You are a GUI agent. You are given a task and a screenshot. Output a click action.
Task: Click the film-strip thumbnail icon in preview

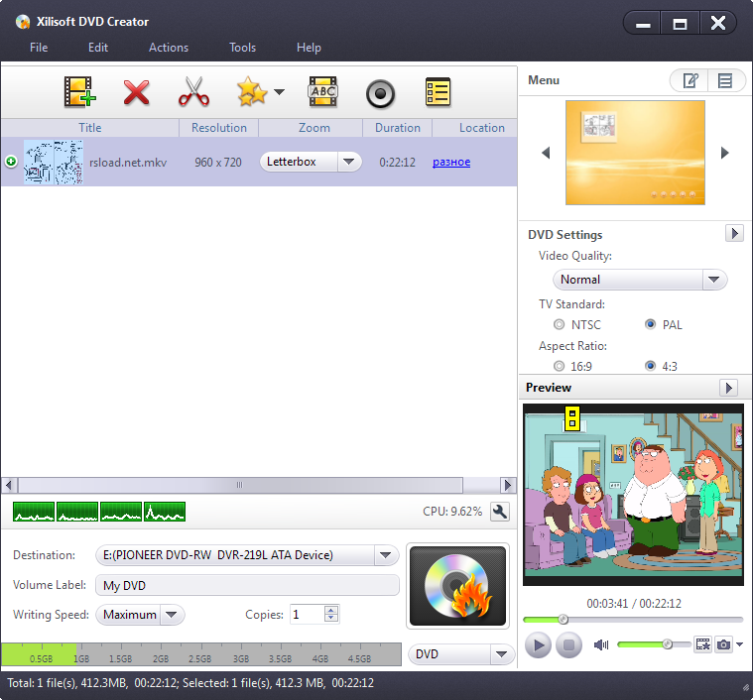pos(703,644)
